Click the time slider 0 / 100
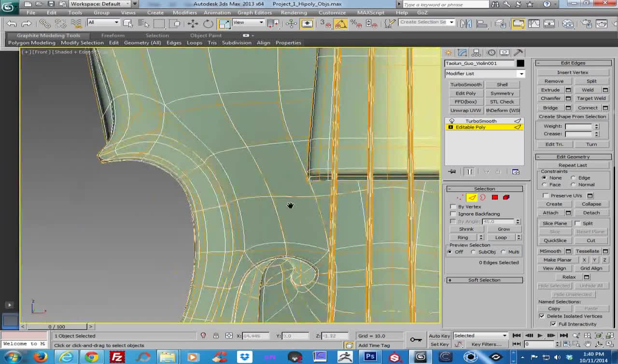This screenshot has height=364, width=618. [56, 327]
